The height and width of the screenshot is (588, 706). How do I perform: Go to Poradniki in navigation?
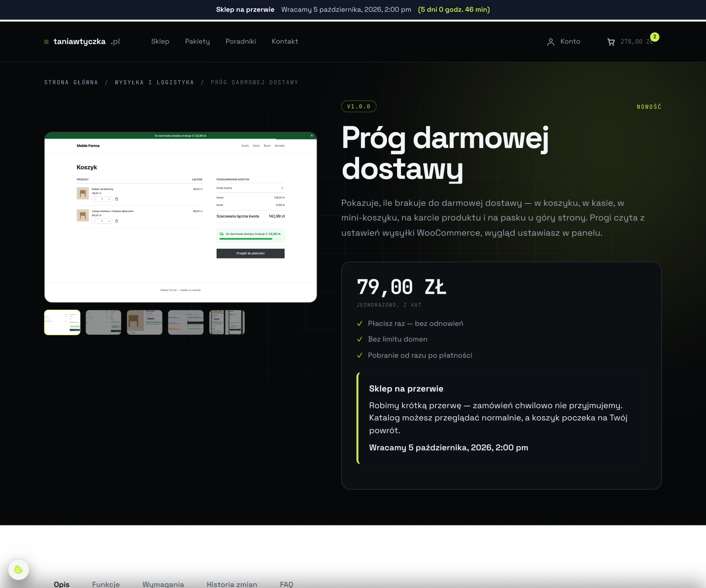[x=241, y=41]
